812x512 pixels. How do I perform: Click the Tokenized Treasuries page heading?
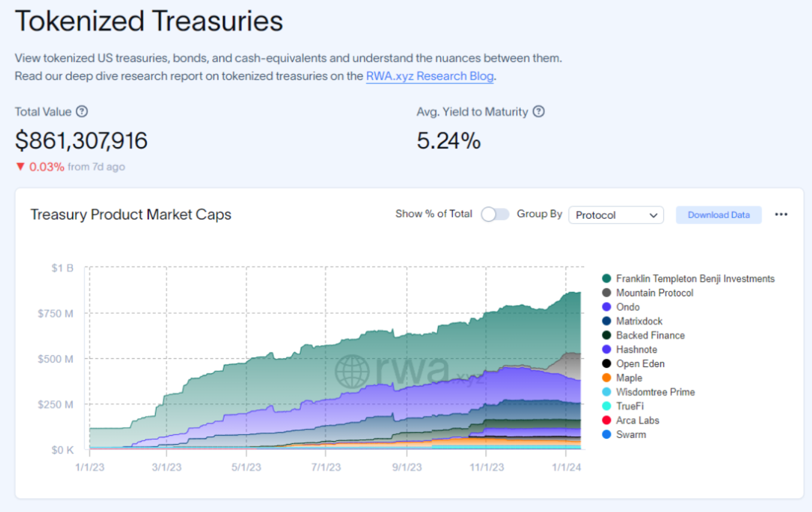point(149,21)
